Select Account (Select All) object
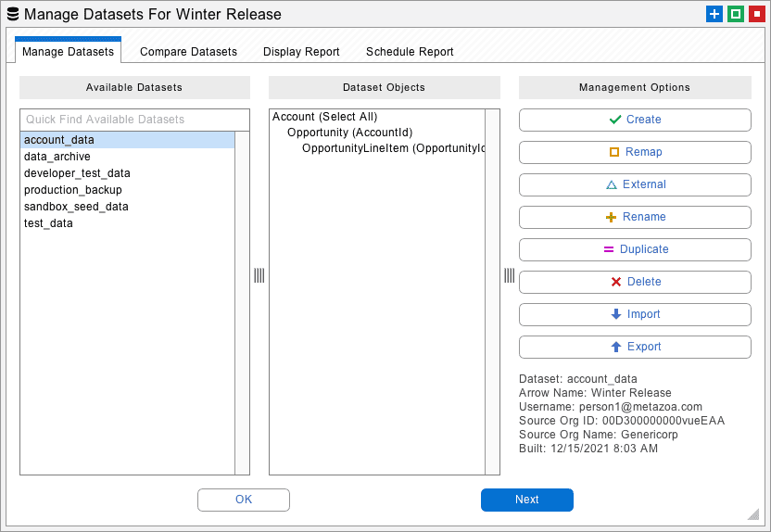 (x=324, y=117)
